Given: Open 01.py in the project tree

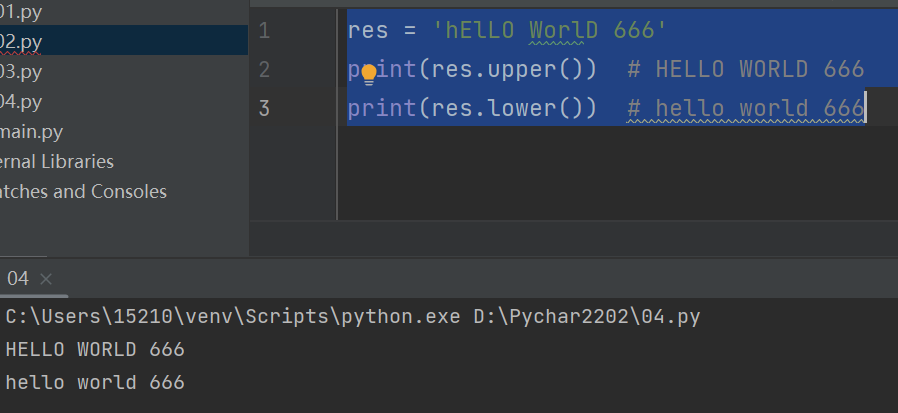Looking at the screenshot, I should point(20,12).
